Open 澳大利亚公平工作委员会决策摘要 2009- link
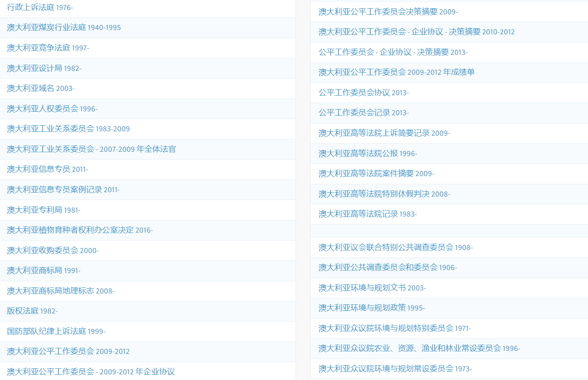Viewport: 588px width, 380px height. [388, 12]
